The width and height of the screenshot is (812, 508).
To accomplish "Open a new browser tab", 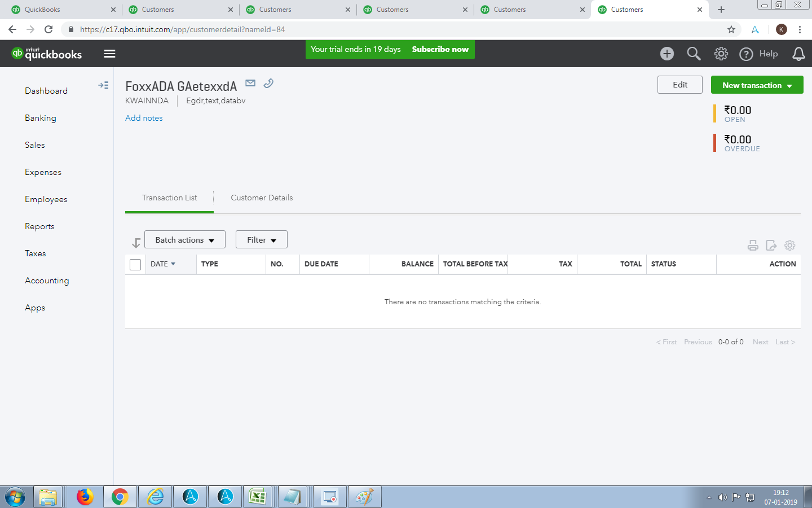I will click(721, 10).
